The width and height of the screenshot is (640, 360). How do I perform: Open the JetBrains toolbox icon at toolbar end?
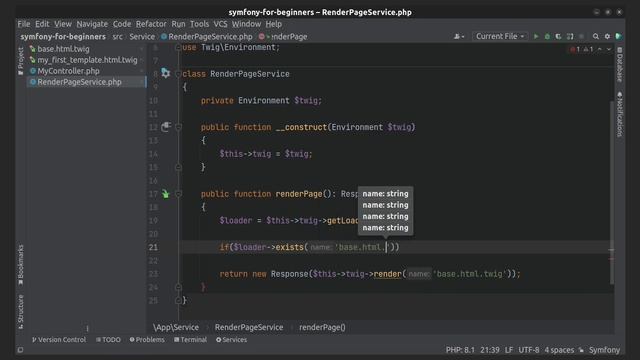pyautogui.click(x=619, y=37)
